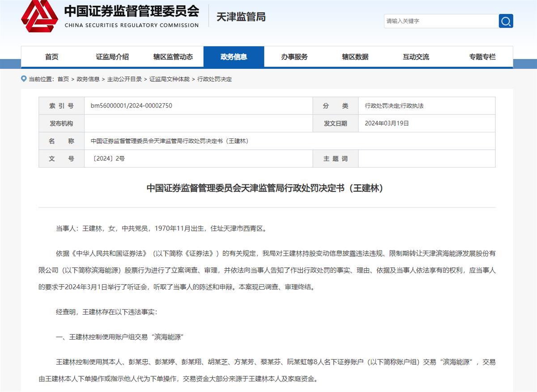The height and width of the screenshot is (392, 537).
Task: Click the CSRC red logo emblem
Action: [x=39, y=15]
